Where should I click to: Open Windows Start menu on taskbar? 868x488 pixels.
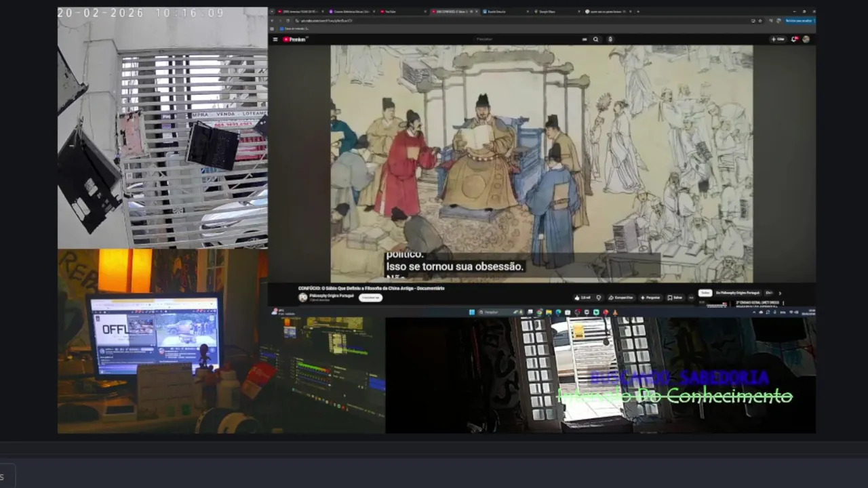(473, 312)
